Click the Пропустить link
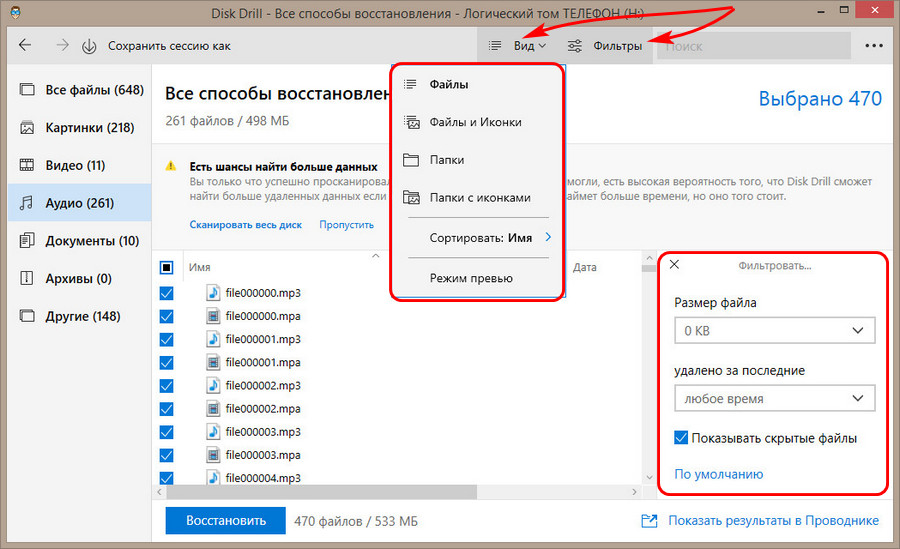The height and width of the screenshot is (549, 900). (x=346, y=225)
